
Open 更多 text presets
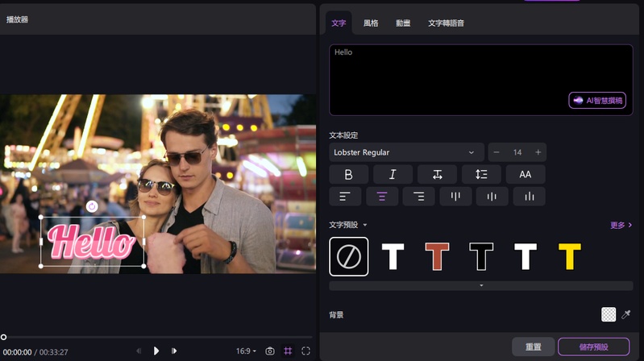[x=621, y=225]
